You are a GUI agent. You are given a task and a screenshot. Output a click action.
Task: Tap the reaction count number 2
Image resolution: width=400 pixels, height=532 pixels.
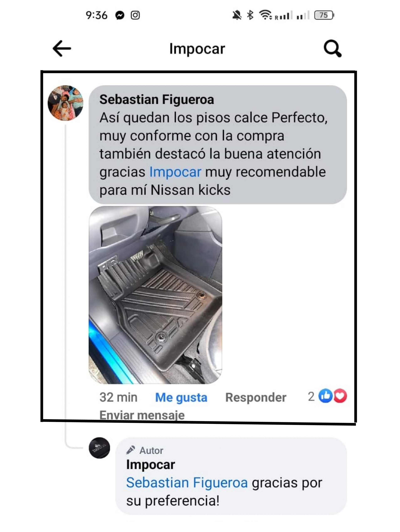click(x=311, y=397)
